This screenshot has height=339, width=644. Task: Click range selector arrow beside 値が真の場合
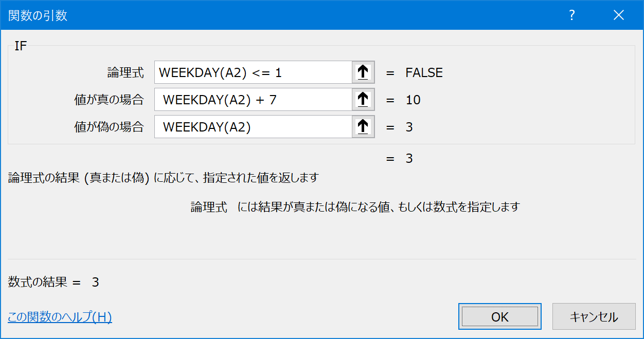[x=363, y=100]
